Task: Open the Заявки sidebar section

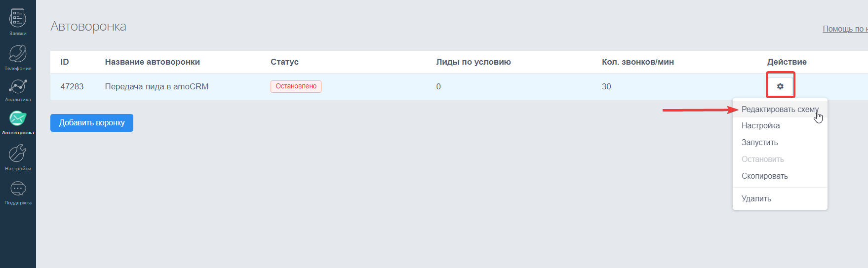Action: point(18,22)
